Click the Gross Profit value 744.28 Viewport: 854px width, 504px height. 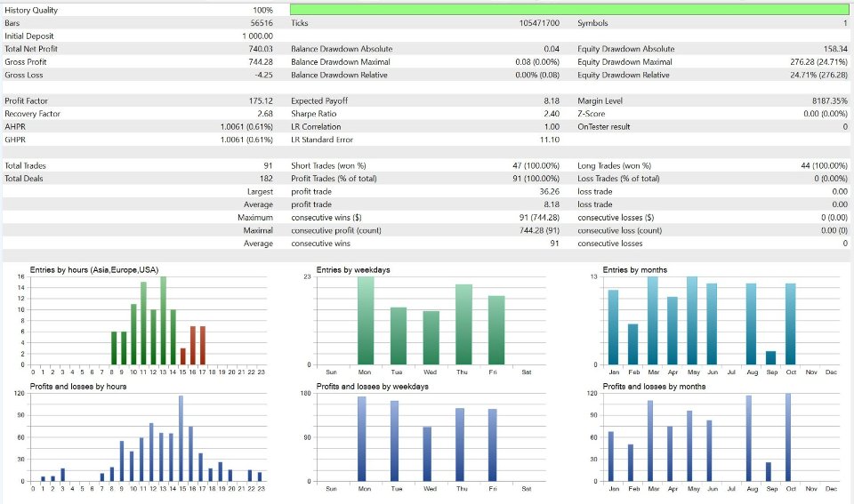261,62
